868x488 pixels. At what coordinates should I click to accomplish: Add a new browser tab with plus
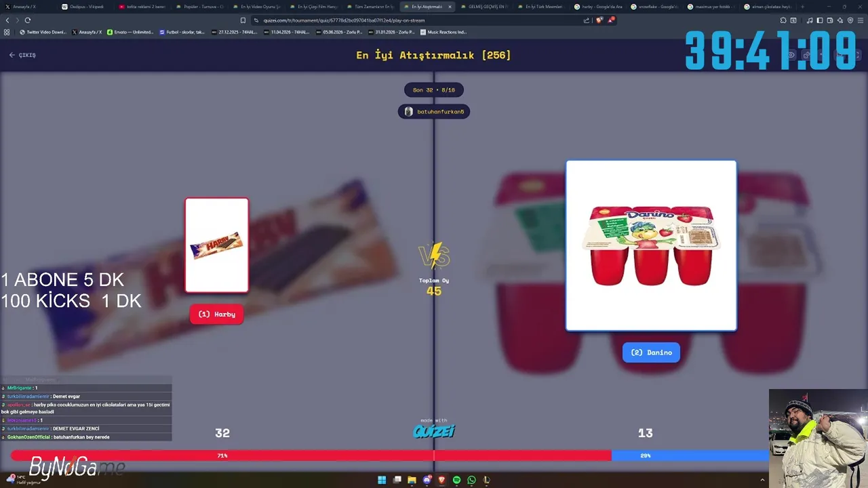[802, 7]
